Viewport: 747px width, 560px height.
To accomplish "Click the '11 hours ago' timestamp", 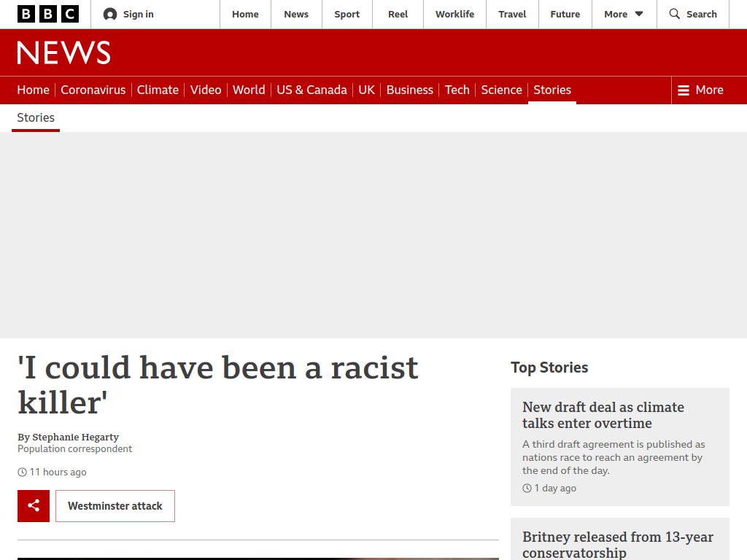I will coord(58,472).
